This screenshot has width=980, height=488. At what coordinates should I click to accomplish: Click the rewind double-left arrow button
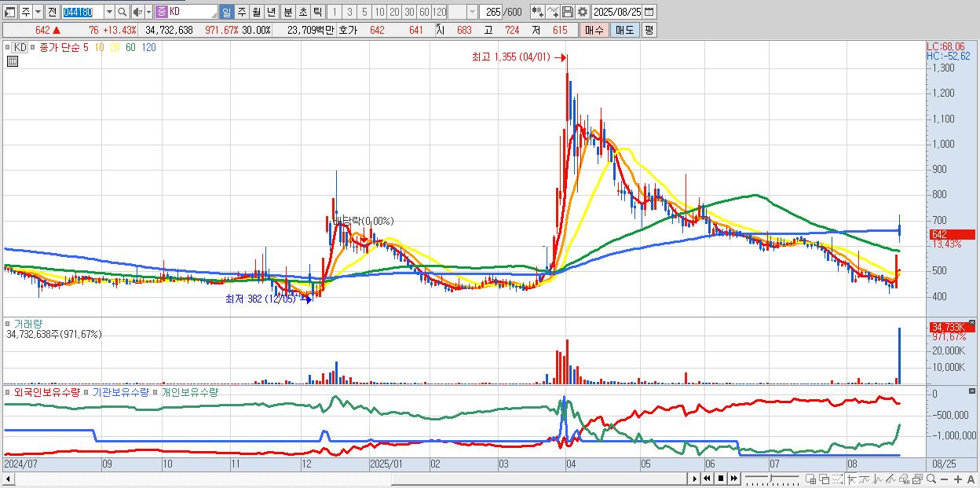click(707, 479)
